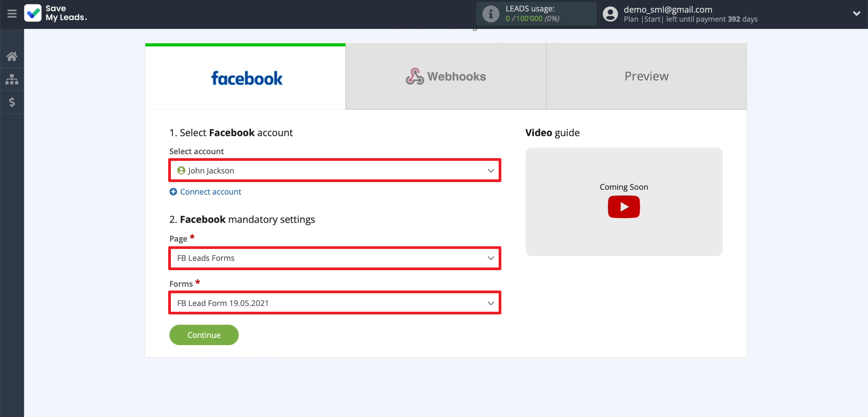The image size is (868, 417).
Task: Click the green Continue button
Action: (x=204, y=335)
